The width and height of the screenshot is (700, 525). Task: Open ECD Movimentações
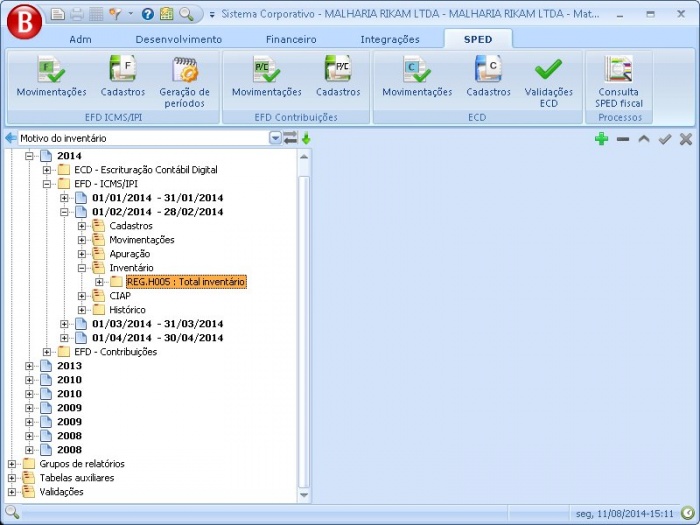417,78
